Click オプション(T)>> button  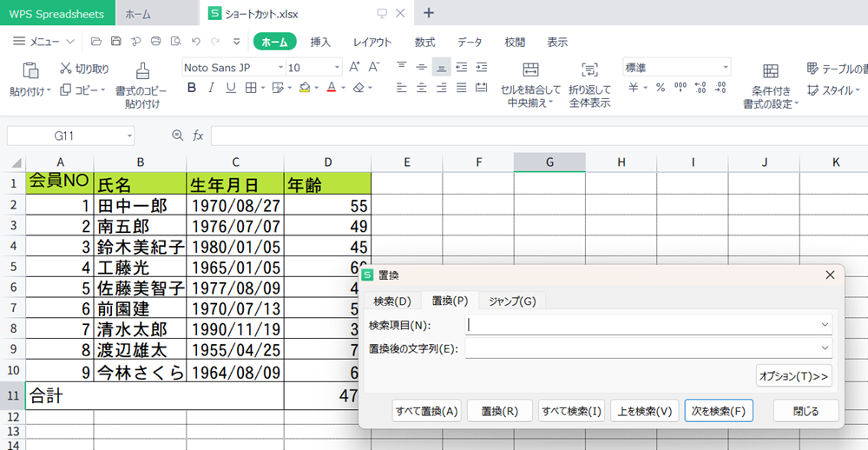coord(794,376)
